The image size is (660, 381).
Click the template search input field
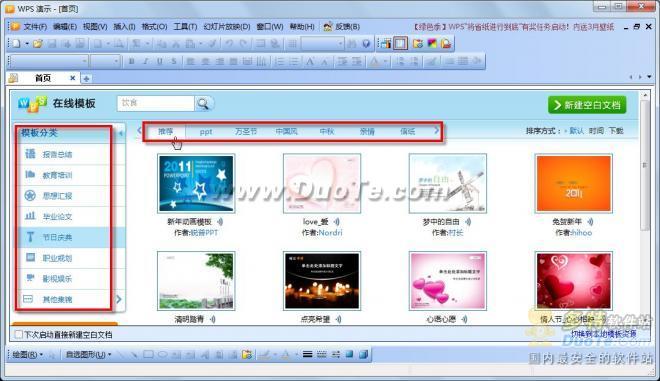(x=156, y=103)
